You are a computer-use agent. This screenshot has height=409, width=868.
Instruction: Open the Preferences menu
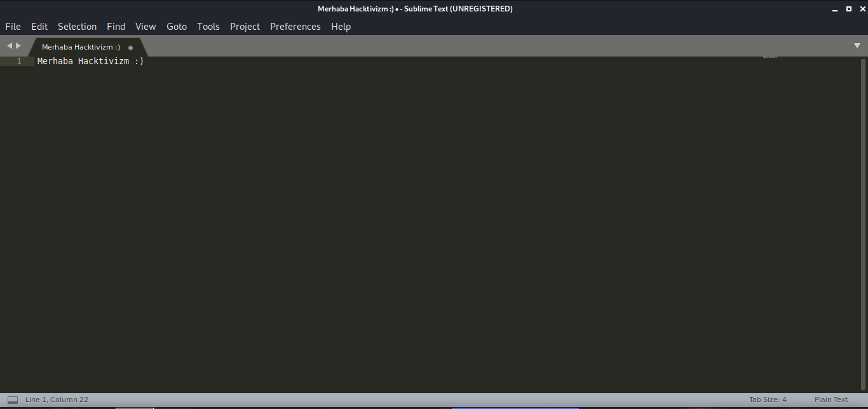[295, 27]
